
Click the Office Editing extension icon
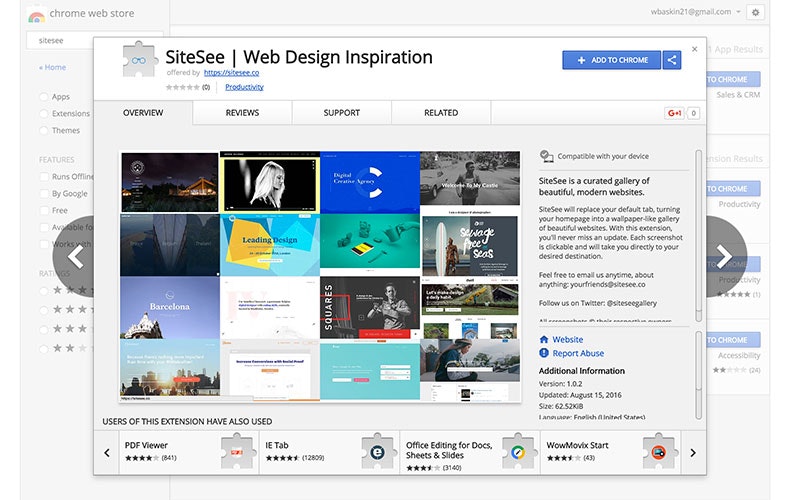tap(518, 452)
